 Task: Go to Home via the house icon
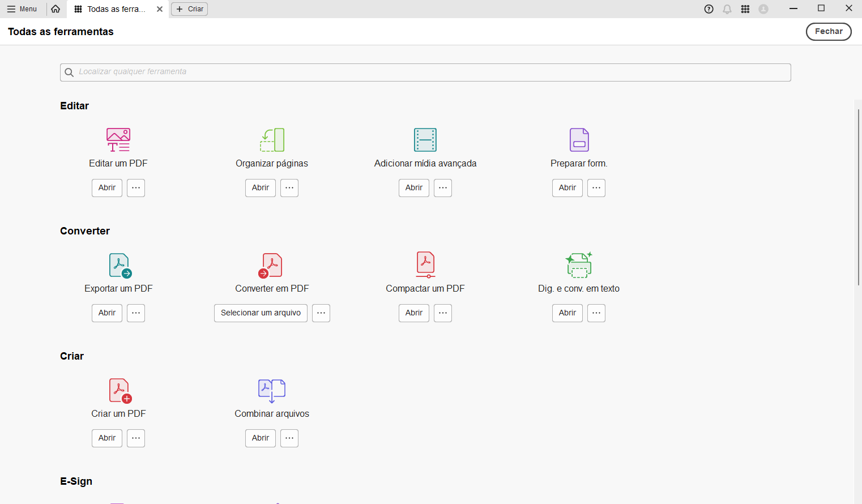coord(56,9)
